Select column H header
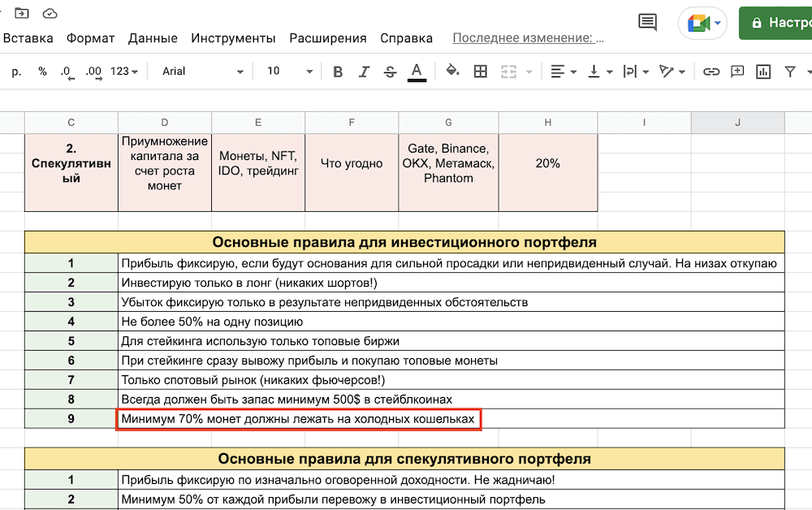 point(548,123)
